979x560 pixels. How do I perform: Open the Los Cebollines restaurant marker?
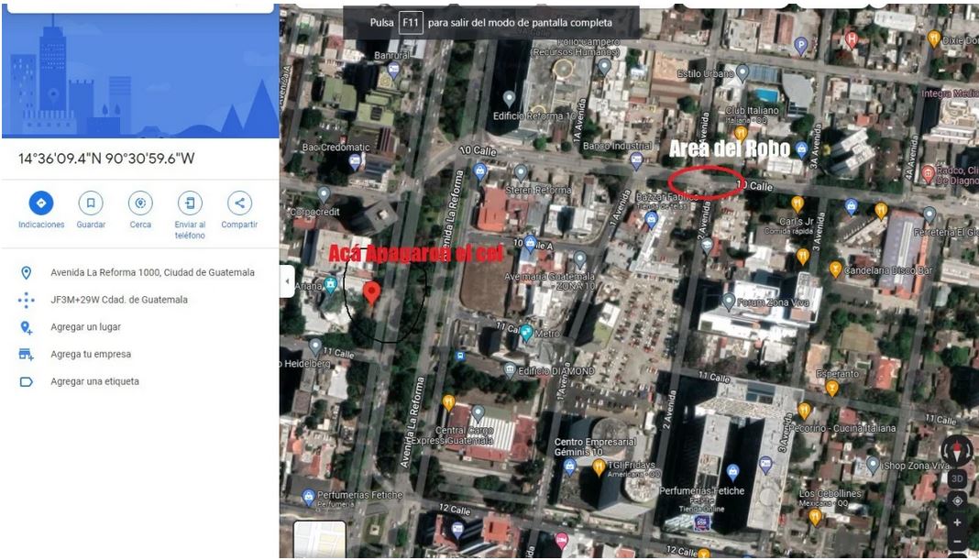[815, 517]
